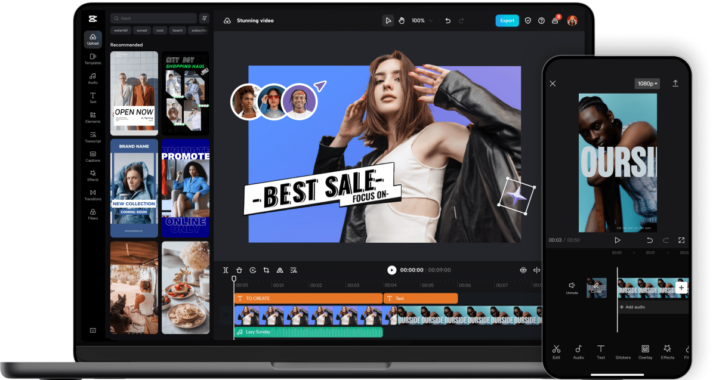Image resolution: width=716 pixels, height=380 pixels.
Task: Open the phone Audio tool
Action: [579, 352]
